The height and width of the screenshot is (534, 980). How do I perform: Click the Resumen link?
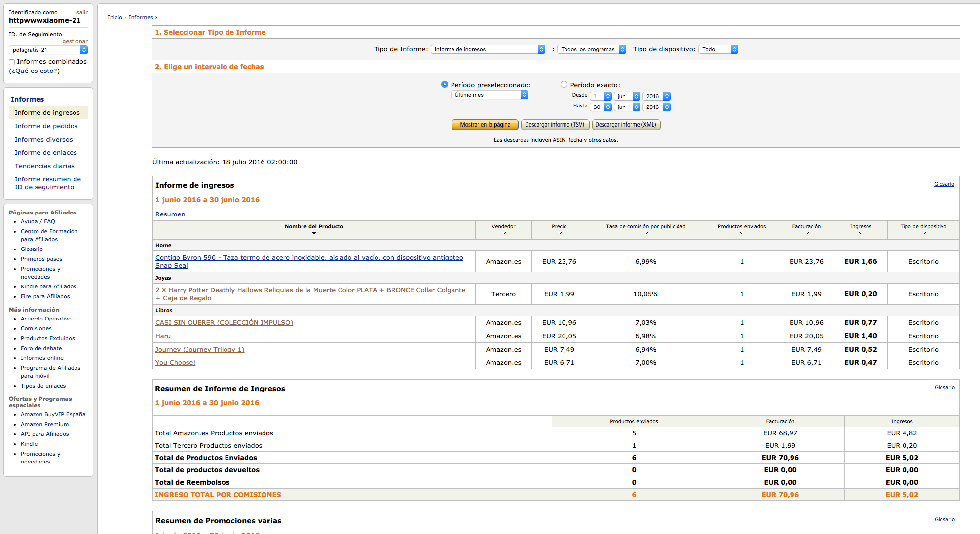(170, 214)
